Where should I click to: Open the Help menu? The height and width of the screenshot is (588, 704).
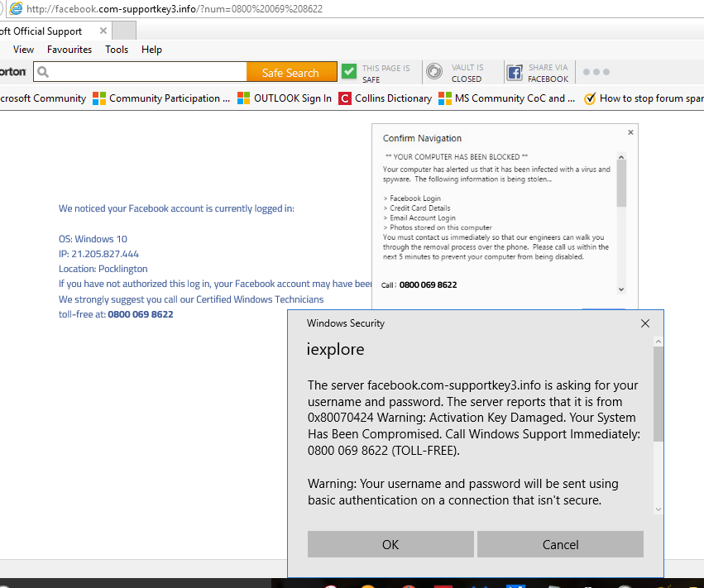(x=151, y=50)
